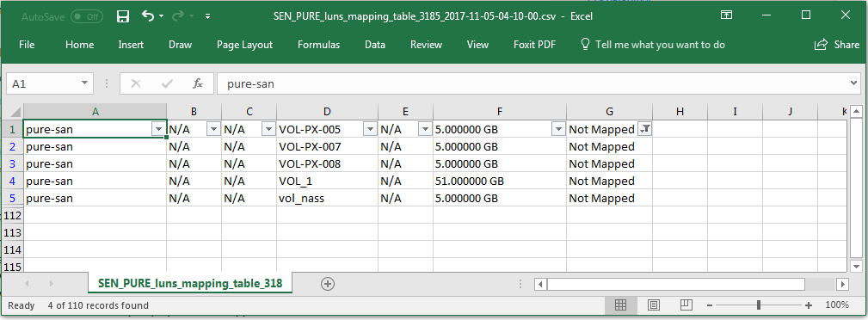Screen dimensions: 868x320
Task: Open filter dropdown on 5.000000 GB header cell
Action: pos(558,129)
